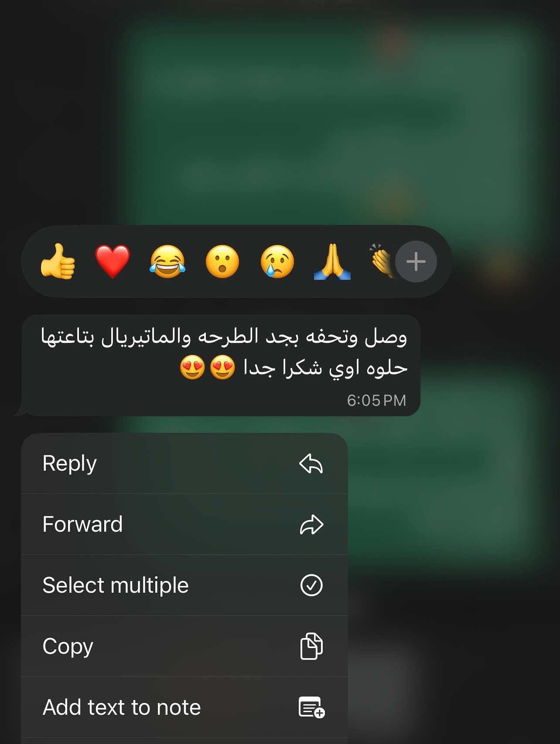Image resolution: width=560 pixels, height=744 pixels.
Task: Choose Reply from the message menu
Action: pos(184,463)
